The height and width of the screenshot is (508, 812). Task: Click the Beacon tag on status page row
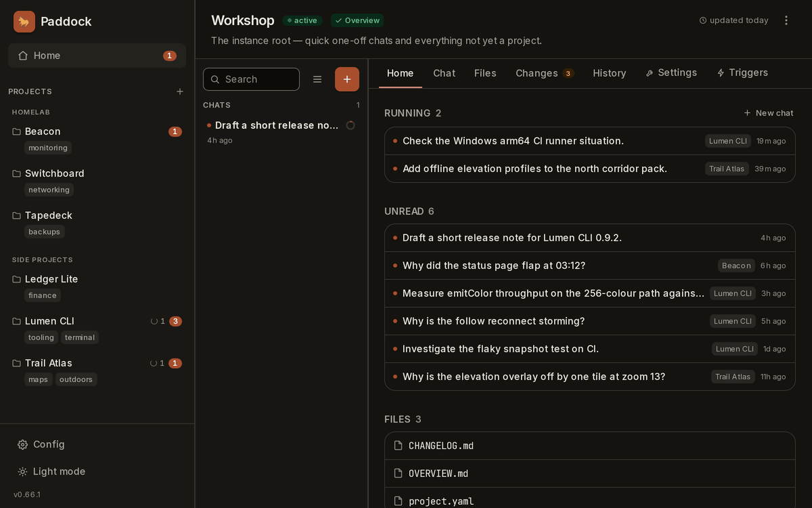[736, 266]
